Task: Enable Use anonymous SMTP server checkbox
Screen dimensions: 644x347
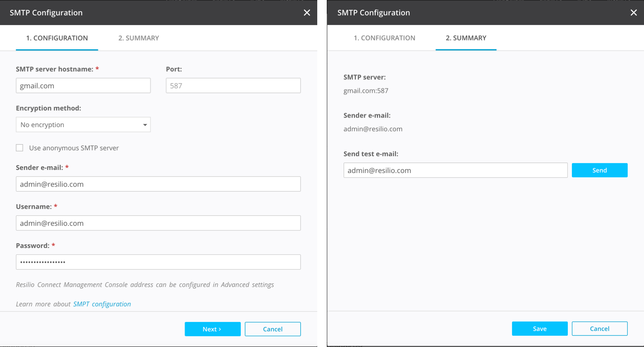Action: click(19, 148)
